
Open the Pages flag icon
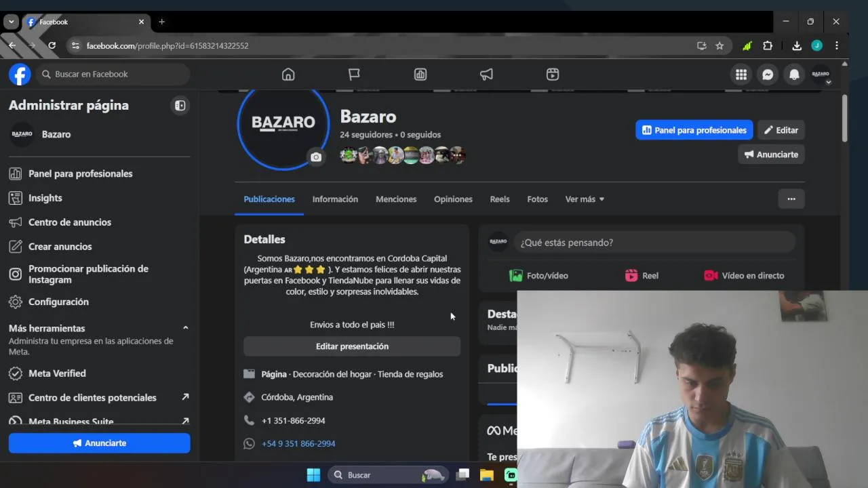click(x=354, y=75)
